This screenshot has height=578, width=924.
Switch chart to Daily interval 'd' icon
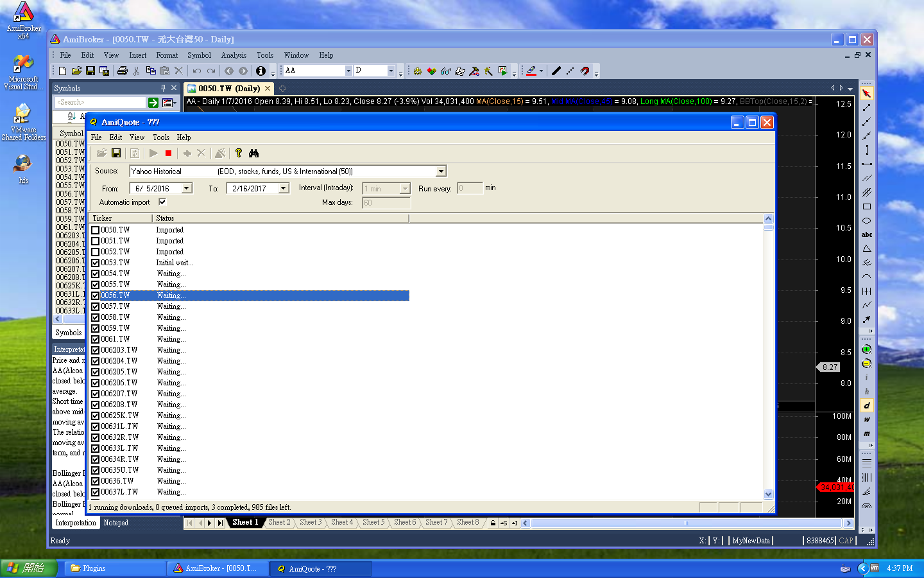[x=867, y=405]
